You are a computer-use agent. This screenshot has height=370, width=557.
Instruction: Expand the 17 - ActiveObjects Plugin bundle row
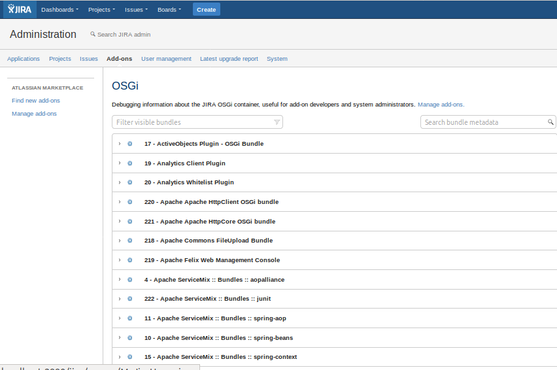[x=120, y=144]
